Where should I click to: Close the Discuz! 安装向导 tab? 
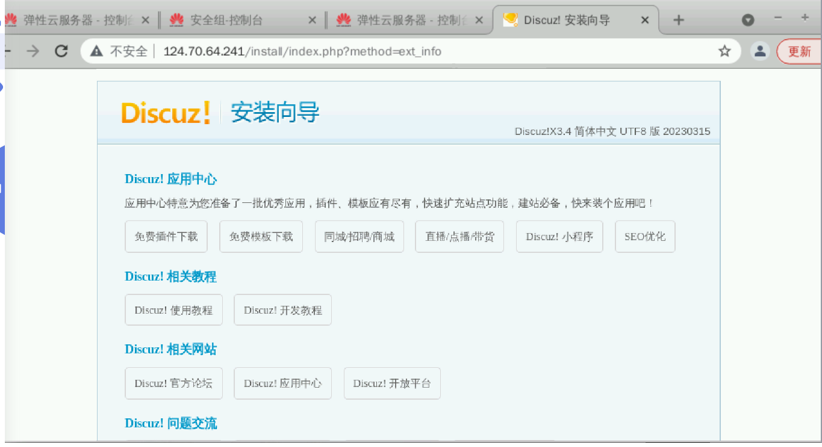click(646, 20)
